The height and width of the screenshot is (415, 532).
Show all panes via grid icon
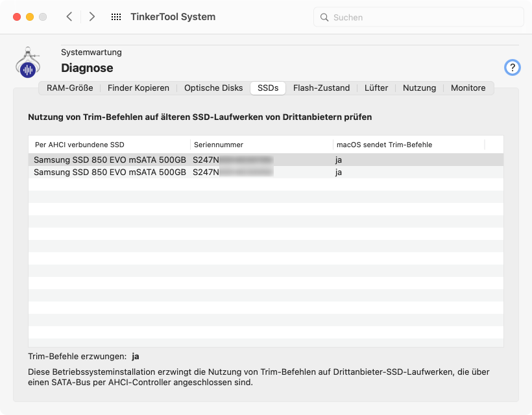click(x=116, y=17)
